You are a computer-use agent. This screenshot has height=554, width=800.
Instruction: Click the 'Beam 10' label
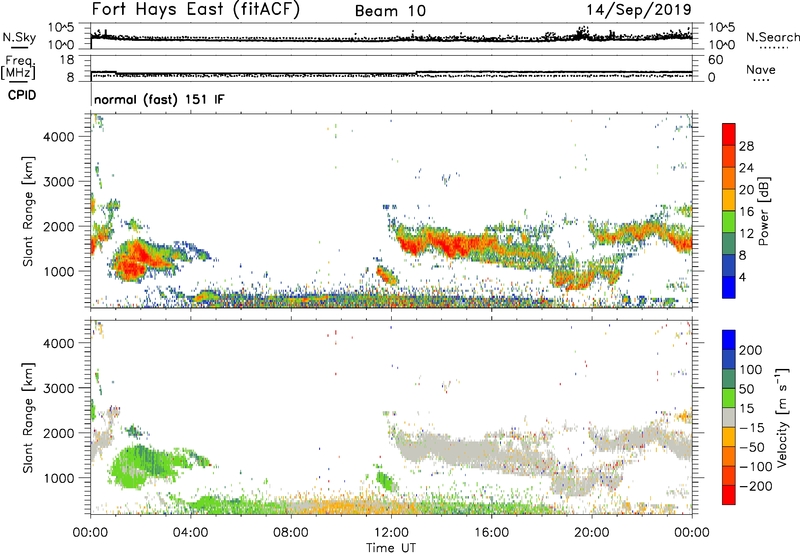pyautogui.click(x=390, y=11)
